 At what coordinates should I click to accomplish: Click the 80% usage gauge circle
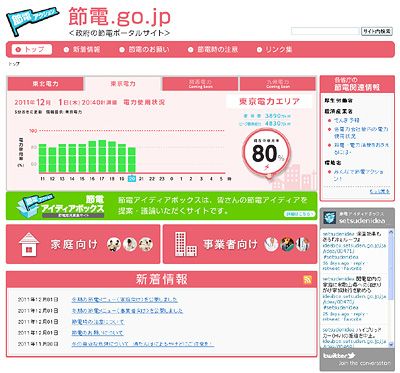(266, 153)
